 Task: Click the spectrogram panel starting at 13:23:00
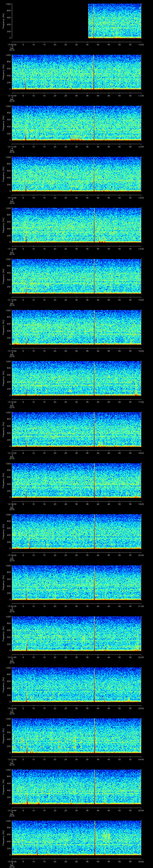pyautogui.click(x=76, y=736)
